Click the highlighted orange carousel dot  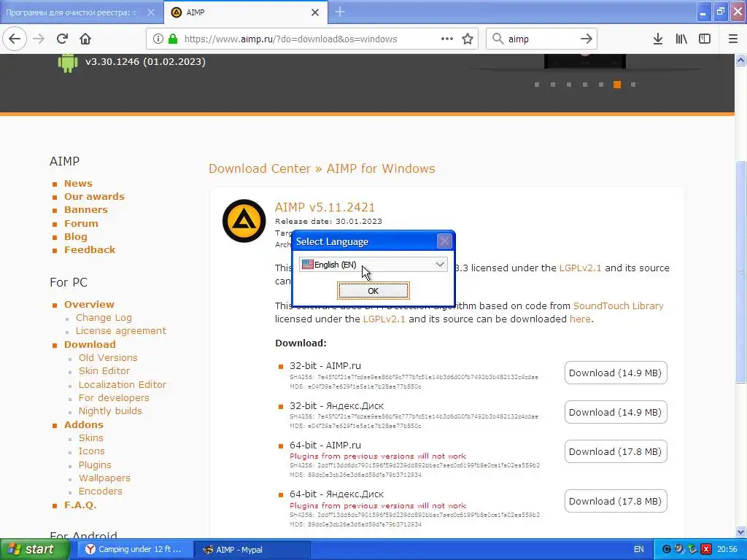617,85
